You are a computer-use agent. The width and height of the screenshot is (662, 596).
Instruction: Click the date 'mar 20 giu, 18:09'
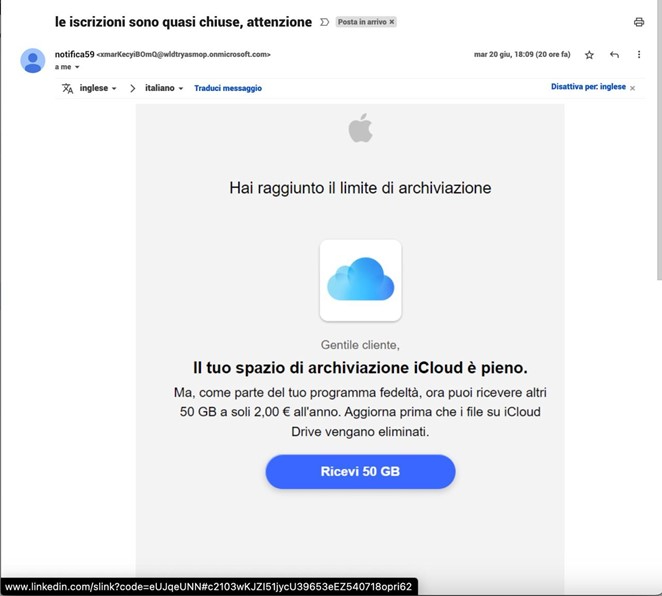[522, 54]
